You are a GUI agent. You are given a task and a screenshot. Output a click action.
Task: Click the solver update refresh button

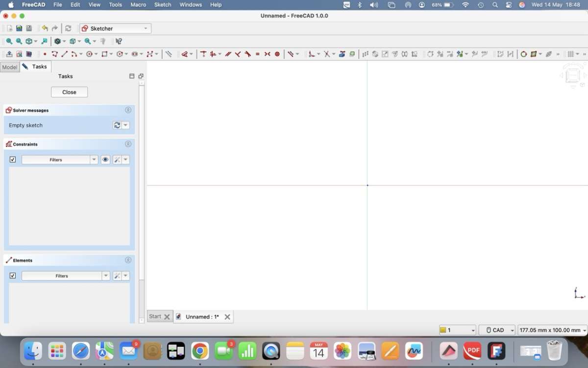click(117, 125)
